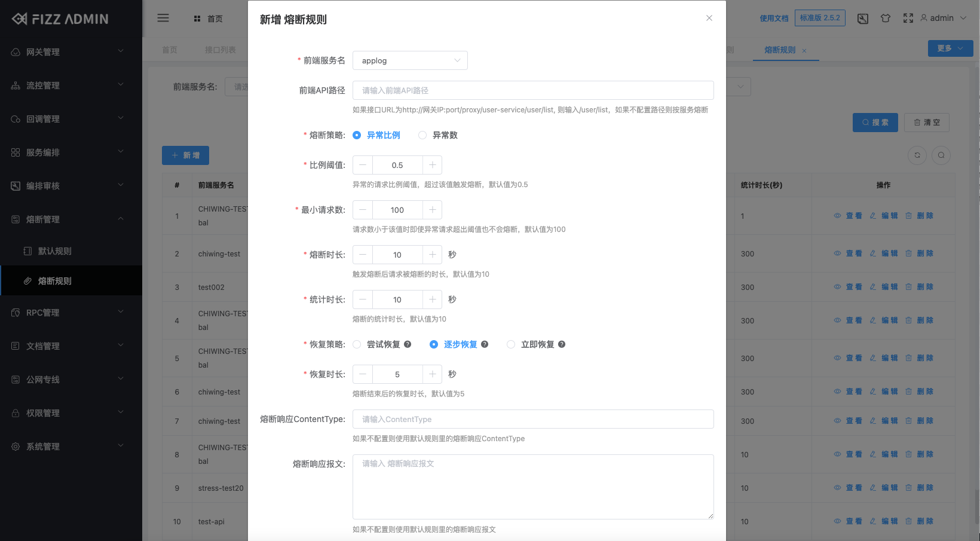Open help icon next to 立即恢复

pyautogui.click(x=562, y=344)
